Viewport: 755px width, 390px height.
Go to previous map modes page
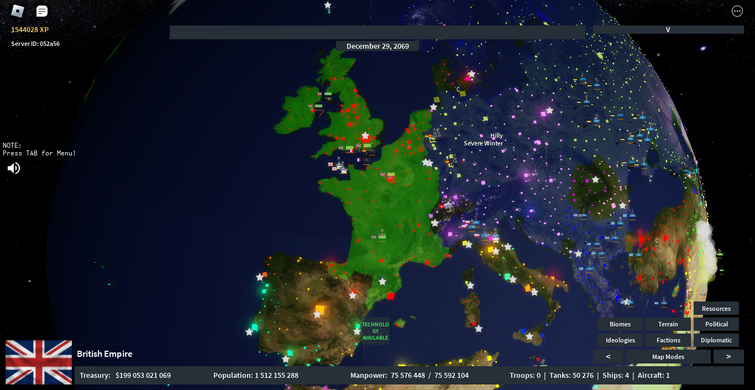[608, 357]
